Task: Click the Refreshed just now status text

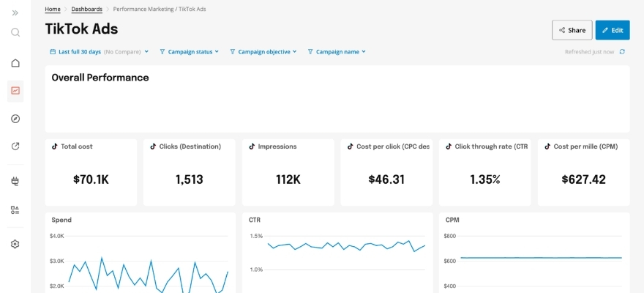Action: tap(589, 52)
